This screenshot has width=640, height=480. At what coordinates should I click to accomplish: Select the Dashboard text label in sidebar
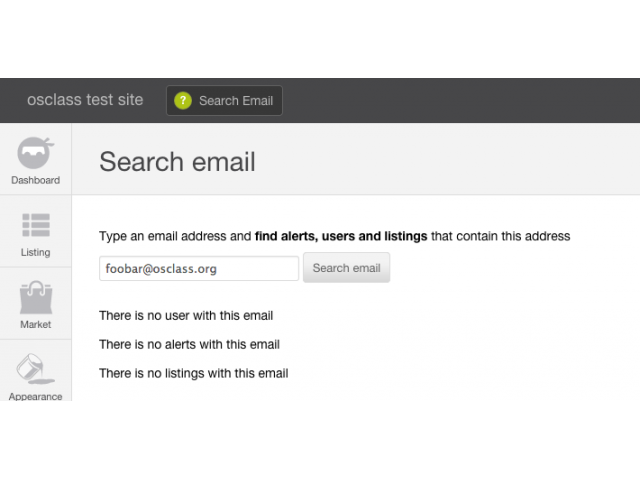point(36,180)
